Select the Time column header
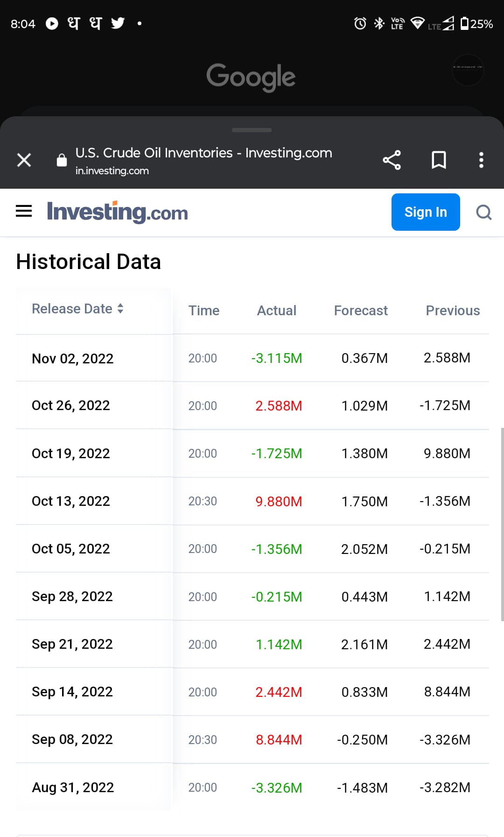 coord(204,311)
